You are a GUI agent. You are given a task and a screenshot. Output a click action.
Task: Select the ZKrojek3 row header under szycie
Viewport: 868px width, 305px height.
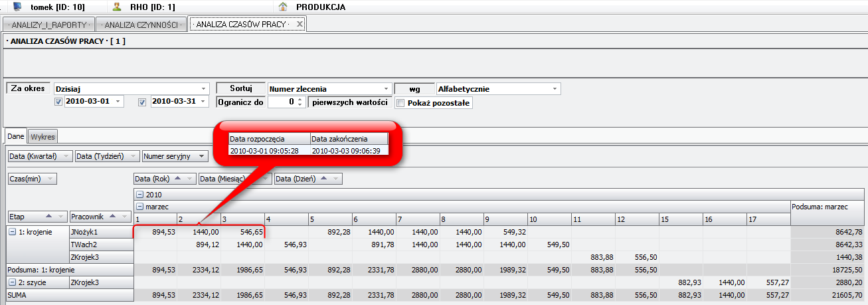[102, 282]
